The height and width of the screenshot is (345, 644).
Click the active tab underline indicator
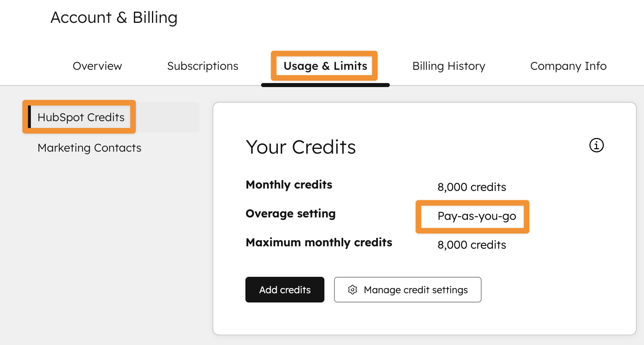tap(325, 85)
